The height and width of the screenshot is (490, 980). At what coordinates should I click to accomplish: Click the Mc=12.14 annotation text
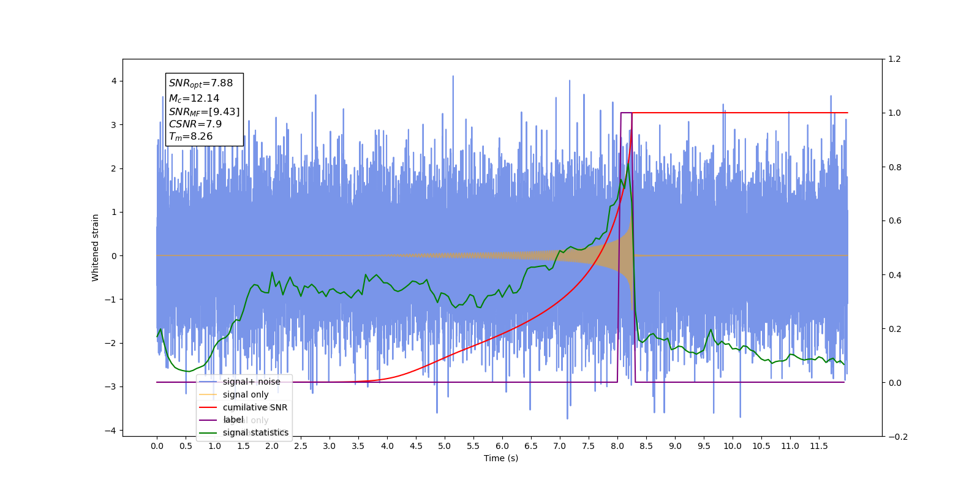click(x=194, y=98)
